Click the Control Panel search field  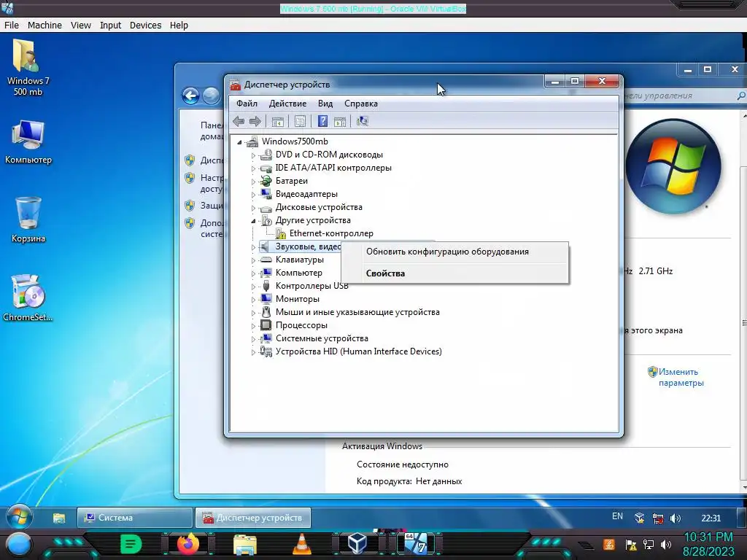[x=684, y=96]
